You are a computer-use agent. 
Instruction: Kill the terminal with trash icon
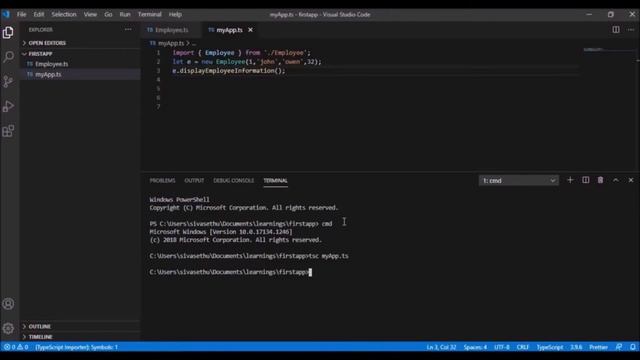click(x=600, y=180)
